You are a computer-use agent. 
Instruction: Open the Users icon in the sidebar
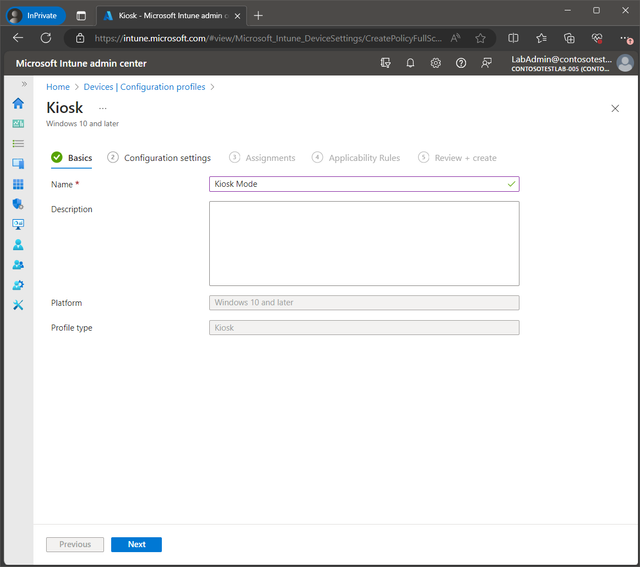click(x=18, y=245)
